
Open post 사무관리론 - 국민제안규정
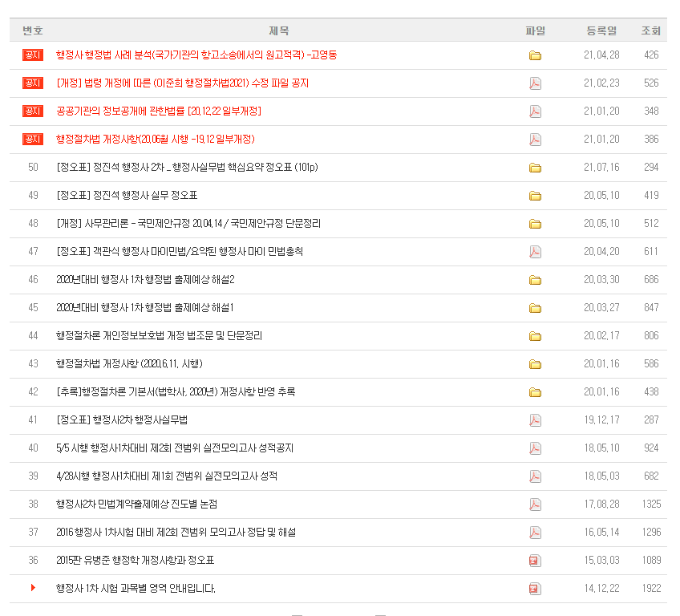pyautogui.click(x=188, y=224)
